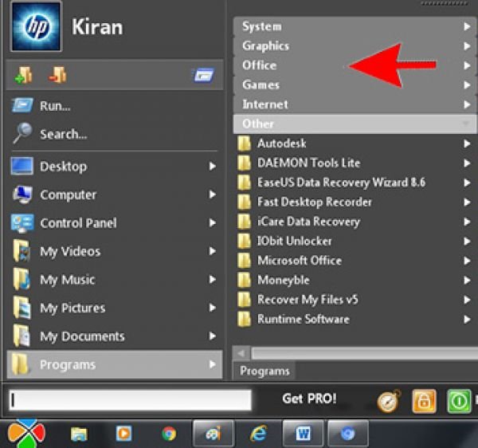Screen dimensions: 478x448
Task: Open the Recover My Files v5 folder
Action: (x=355, y=300)
